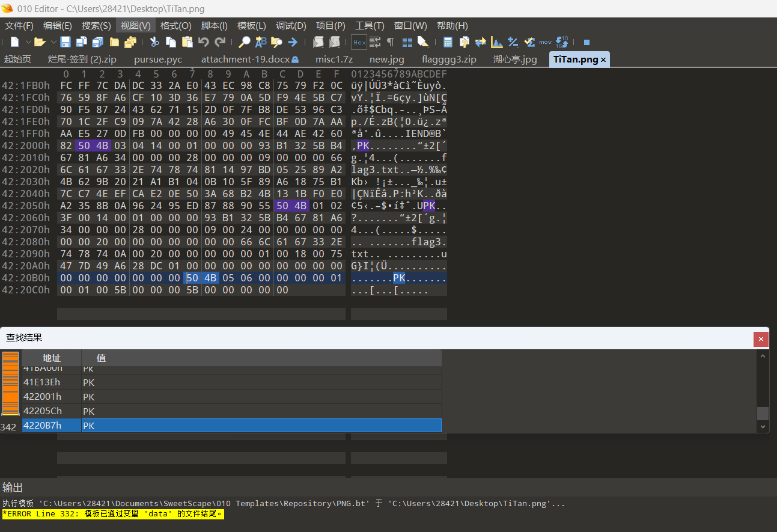Open the 脚本(I) menu

pyautogui.click(x=215, y=26)
